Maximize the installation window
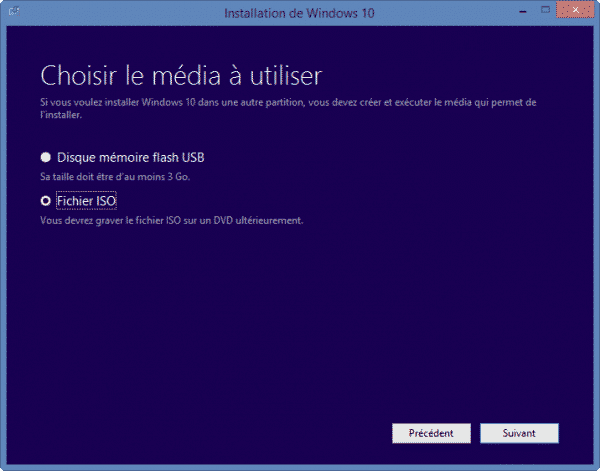 [x=545, y=10]
